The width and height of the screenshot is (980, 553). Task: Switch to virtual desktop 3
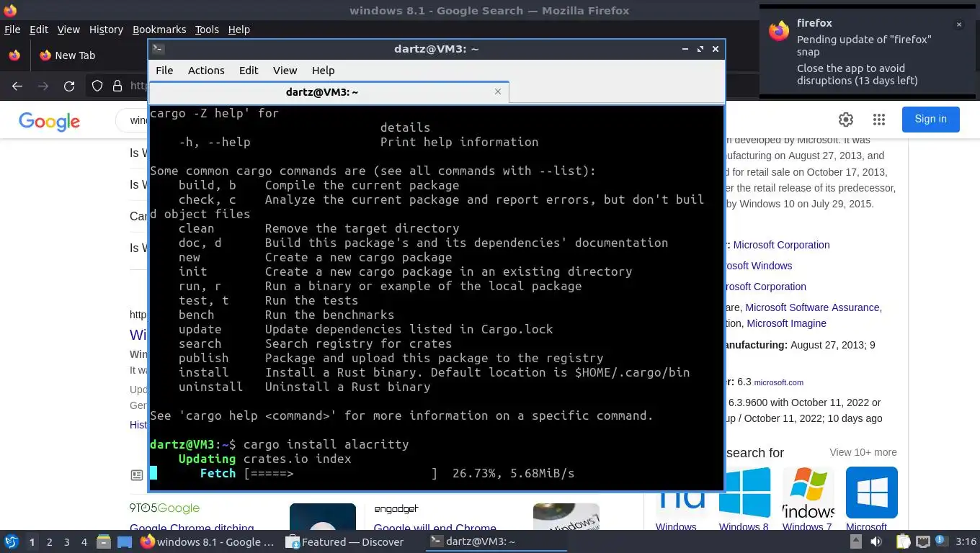67,541
